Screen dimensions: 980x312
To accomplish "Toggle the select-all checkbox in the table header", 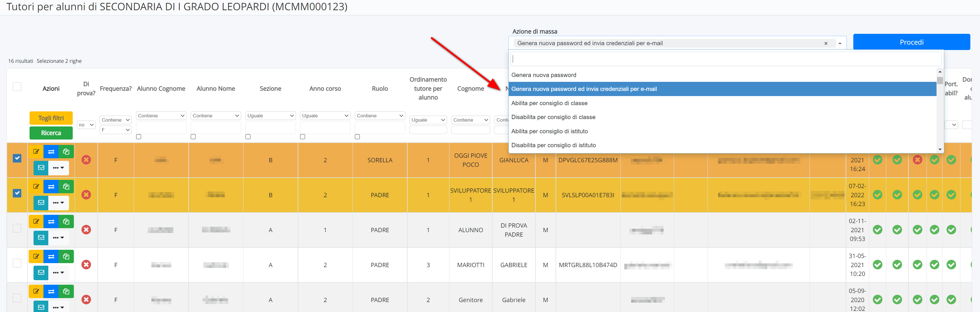I will [x=17, y=87].
